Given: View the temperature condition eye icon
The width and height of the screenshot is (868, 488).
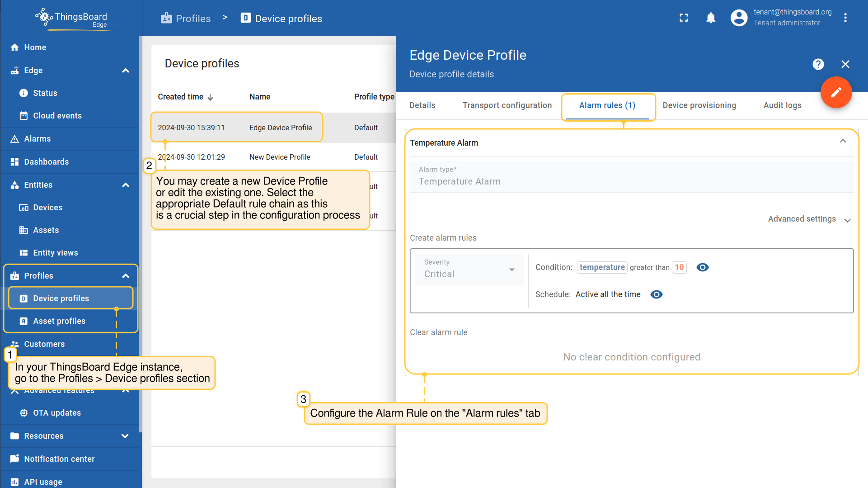Looking at the screenshot, I should tap(702, 267).
